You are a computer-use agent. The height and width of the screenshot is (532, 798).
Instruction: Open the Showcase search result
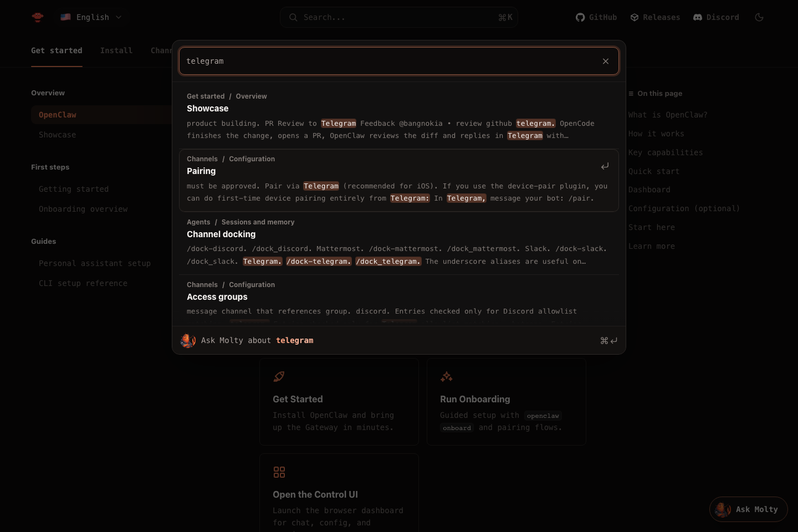(x=399, y=117)
